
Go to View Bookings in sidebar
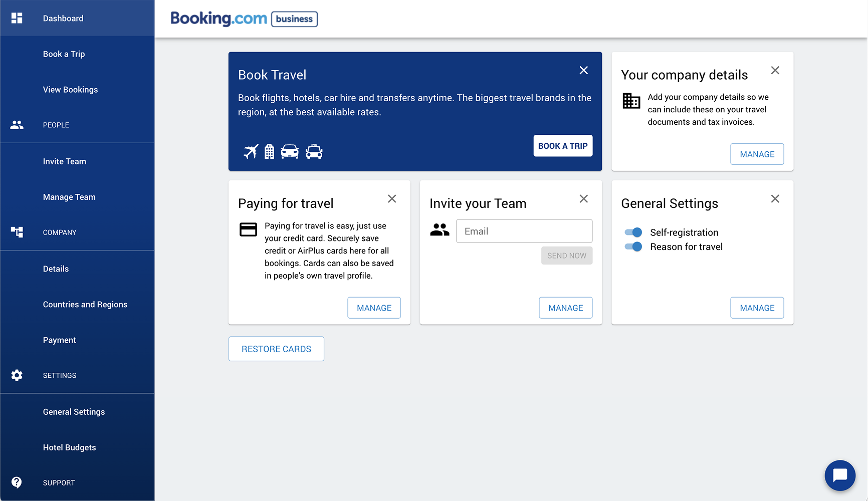(70, 90)
